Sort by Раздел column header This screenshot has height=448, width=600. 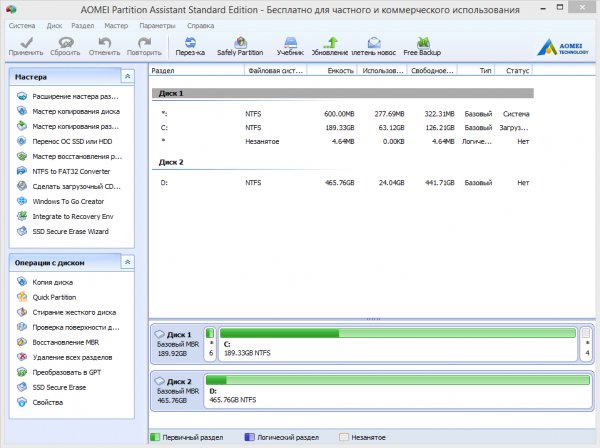tap(197, 70)
